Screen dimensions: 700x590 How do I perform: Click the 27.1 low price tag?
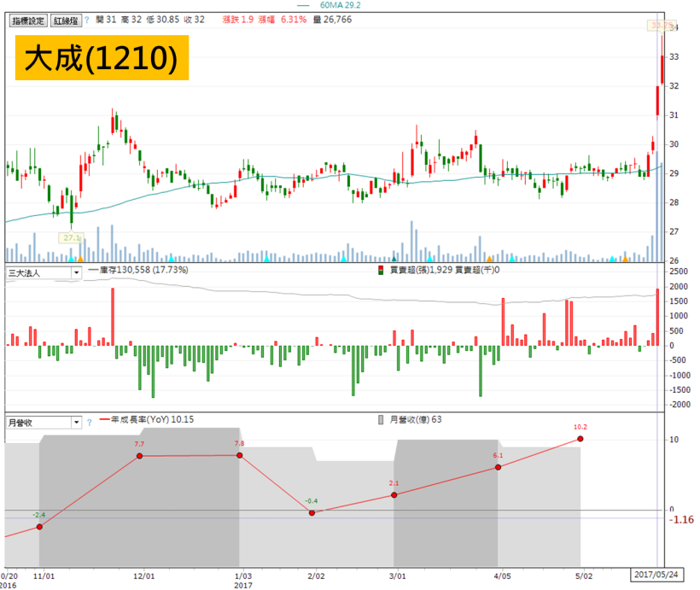pos(71,238)
